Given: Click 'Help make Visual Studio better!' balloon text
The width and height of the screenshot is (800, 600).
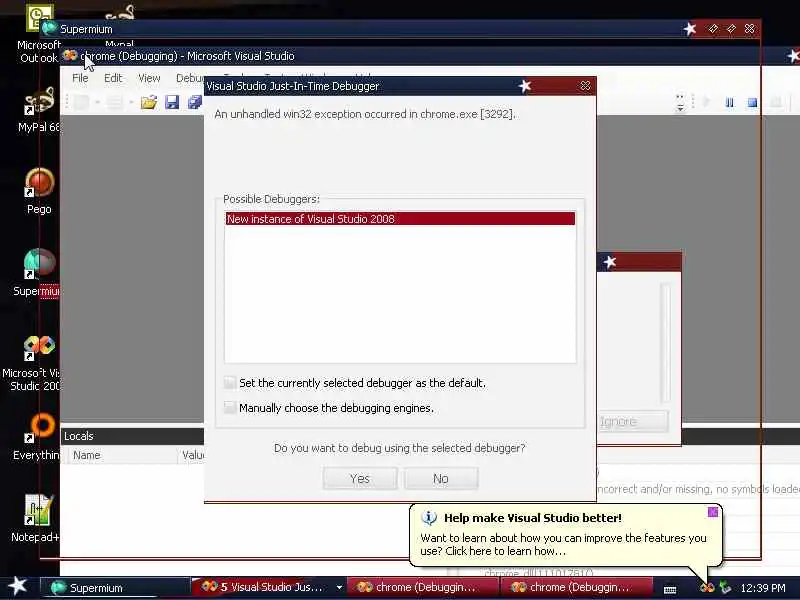Looking at the screenshot, I should 533,517.
